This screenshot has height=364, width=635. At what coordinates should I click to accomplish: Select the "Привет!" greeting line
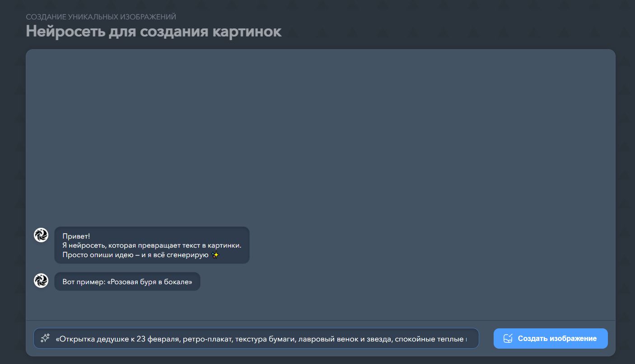tap(76, 236)
